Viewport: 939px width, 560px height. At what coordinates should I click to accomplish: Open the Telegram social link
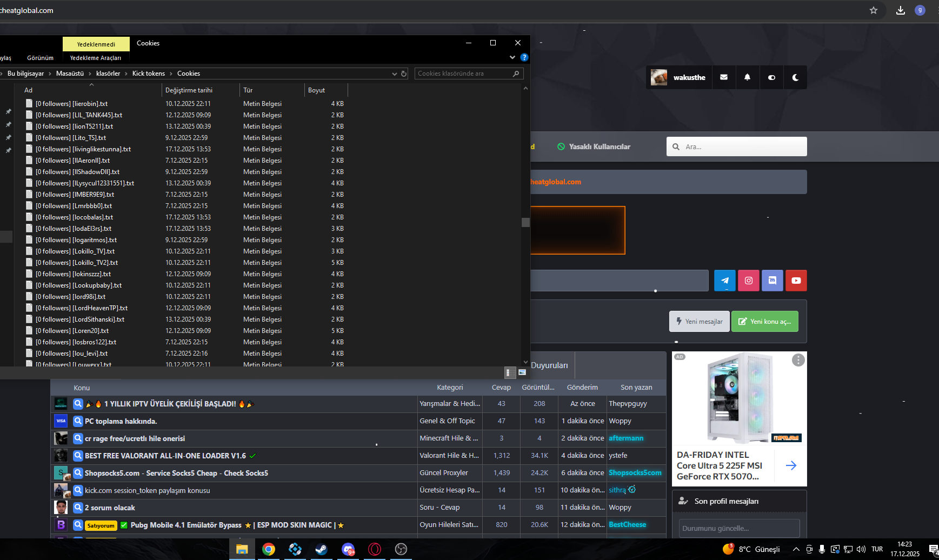click(x=725, y=281)
